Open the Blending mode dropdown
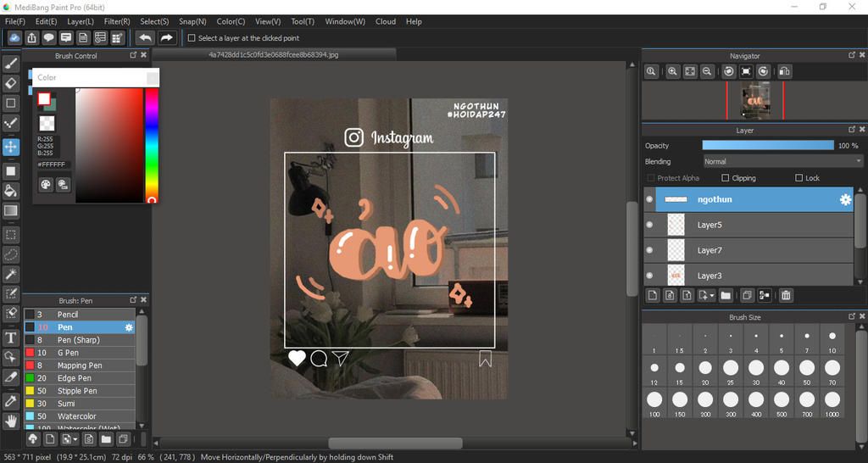868x463 pixels. pyautogui.click(x=782, y=162)
